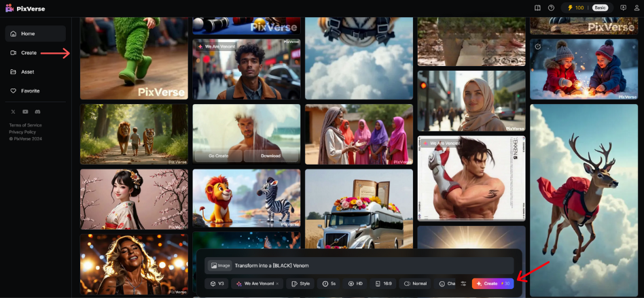Open the V3 model selector
Screen dimensions: 644x298
coord(216,284)
